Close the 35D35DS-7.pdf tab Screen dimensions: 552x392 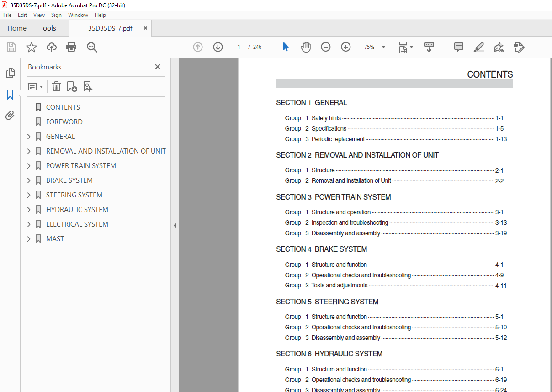point(145,28)
